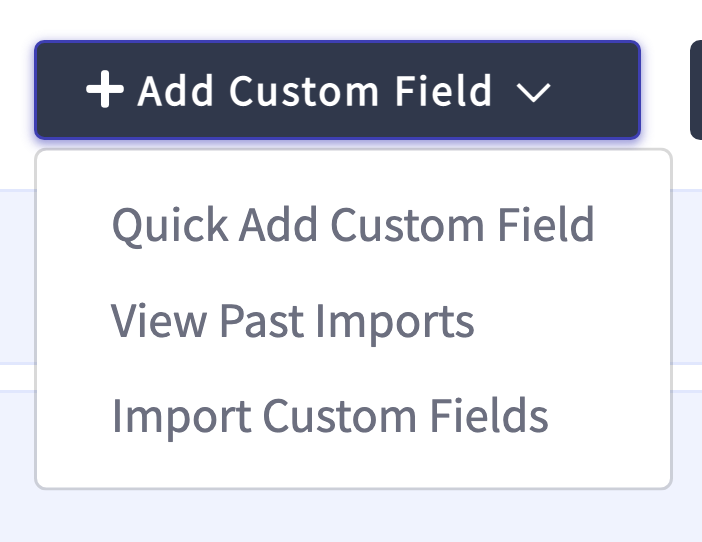
Task: Select Quick Add Custom Field
Action: [353, 225]
